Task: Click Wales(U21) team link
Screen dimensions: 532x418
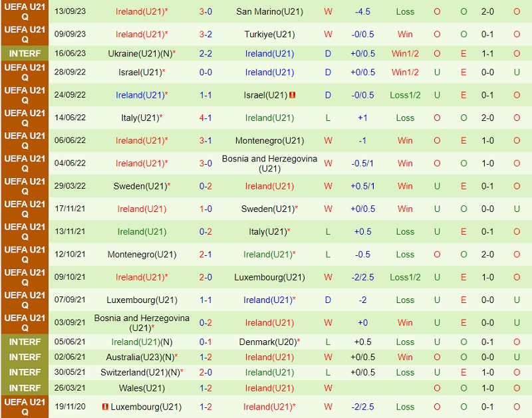Action: (142, 388)
